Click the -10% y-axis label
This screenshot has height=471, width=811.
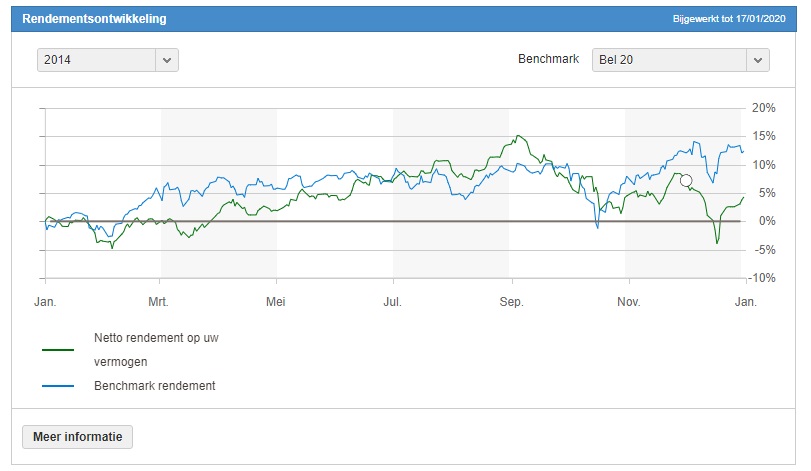point(762,278)
